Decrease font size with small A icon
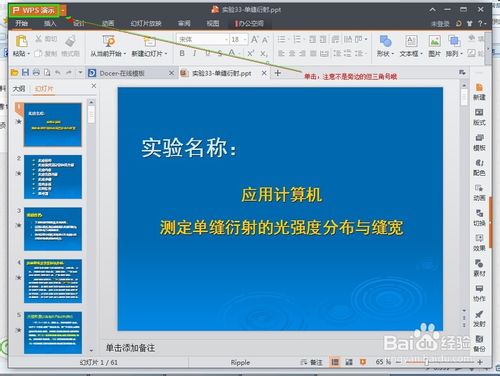 (265, 40)
